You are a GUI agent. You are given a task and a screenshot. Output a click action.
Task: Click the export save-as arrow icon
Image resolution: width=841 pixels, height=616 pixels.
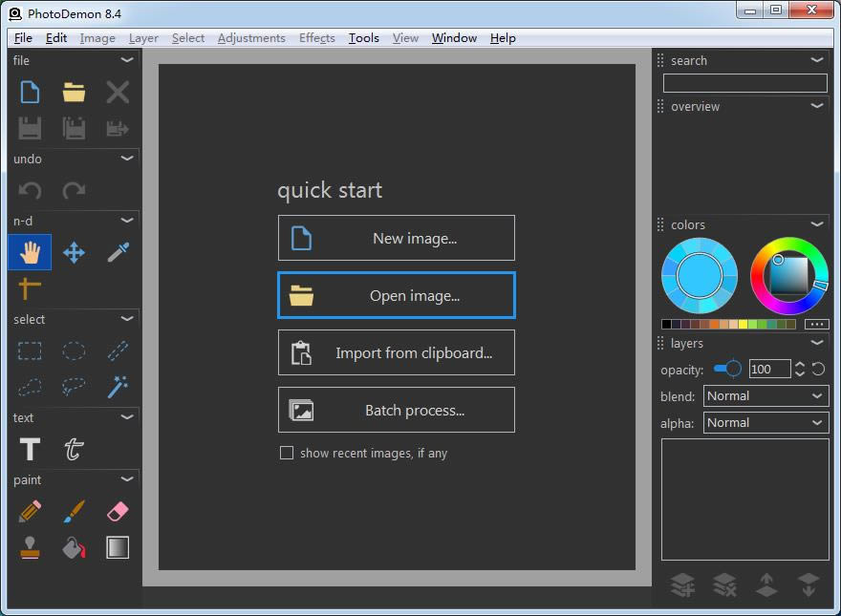pos(118,129)
